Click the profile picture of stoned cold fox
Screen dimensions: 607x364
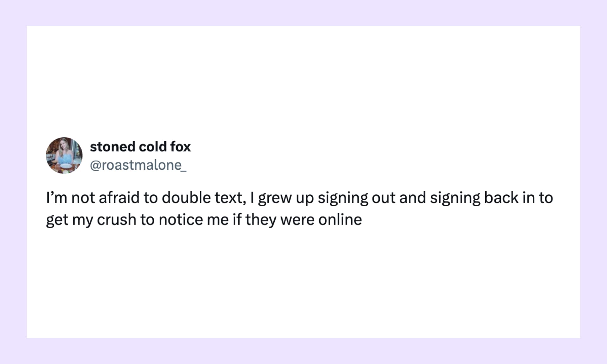click(x=64, y=155)
